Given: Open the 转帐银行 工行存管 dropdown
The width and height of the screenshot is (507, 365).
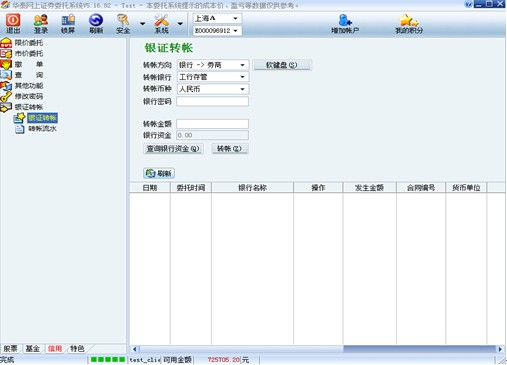Looking at the screenshot, I should (213, 77).
